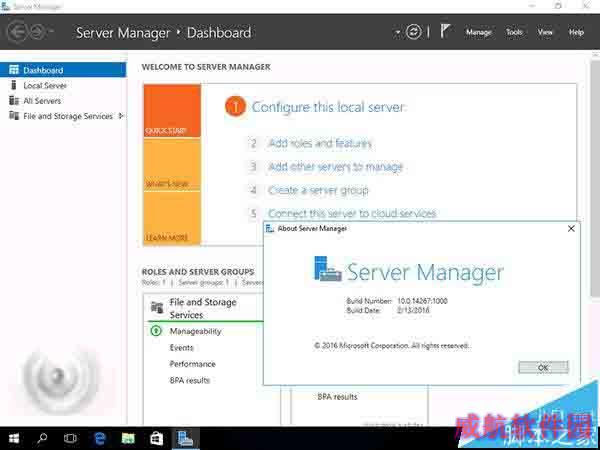This screenshot has width=600, height=450.
Task: Click the back navigation arrow in header
Action: pos(17,31)
